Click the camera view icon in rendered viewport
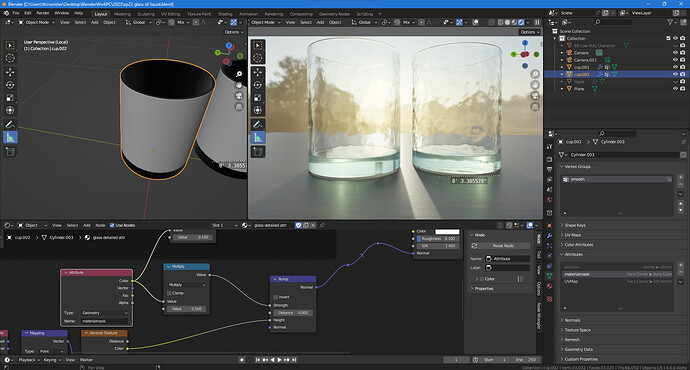This screenshot has height=370, width=690. pos(535,96)
